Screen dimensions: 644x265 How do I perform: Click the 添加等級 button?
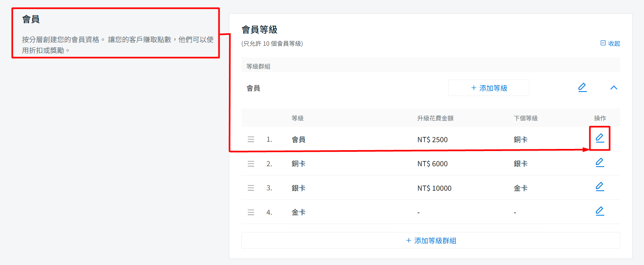488,88
